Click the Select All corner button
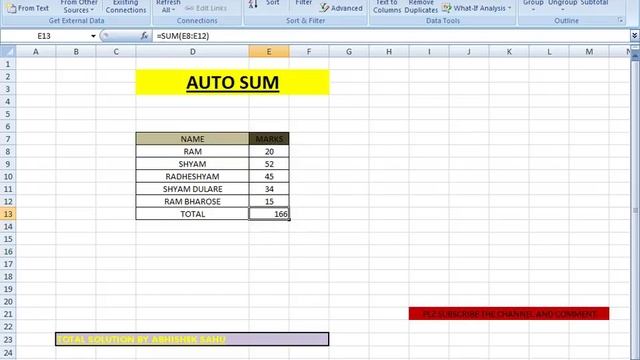640x360 pixels. (x=8, y=51)
